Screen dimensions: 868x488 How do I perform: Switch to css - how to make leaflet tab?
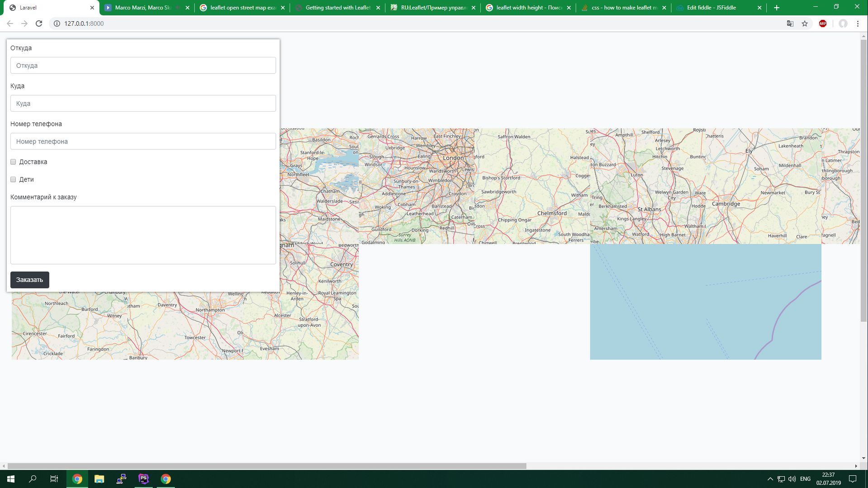(x=624, y=8)
